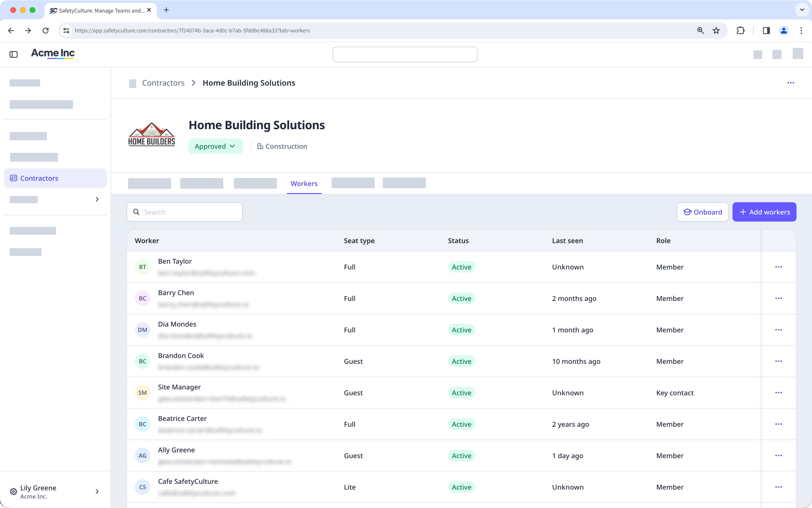The height and width of the screenshot is (508, 812).
Task: Open browser profile avatar
Action: pos(783,30)
